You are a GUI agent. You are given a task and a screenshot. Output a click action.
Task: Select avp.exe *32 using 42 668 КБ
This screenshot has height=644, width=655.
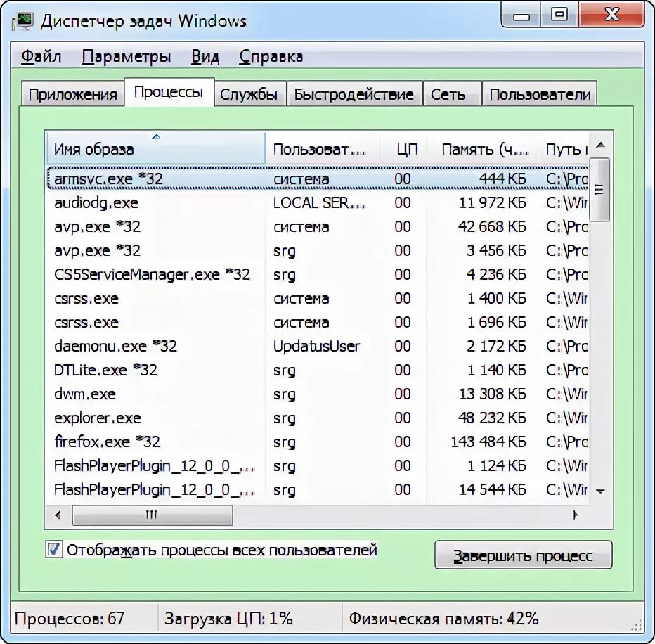[x=318, y=226]
